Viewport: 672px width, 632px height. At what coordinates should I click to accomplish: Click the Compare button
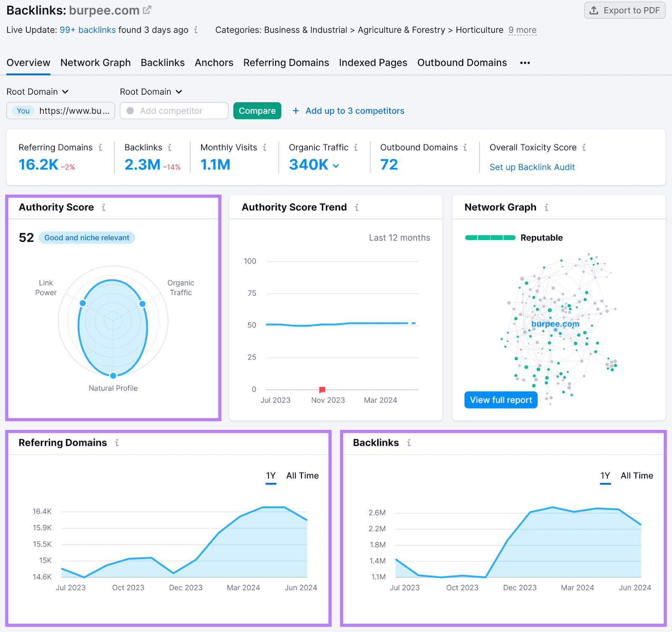point(257,111)
